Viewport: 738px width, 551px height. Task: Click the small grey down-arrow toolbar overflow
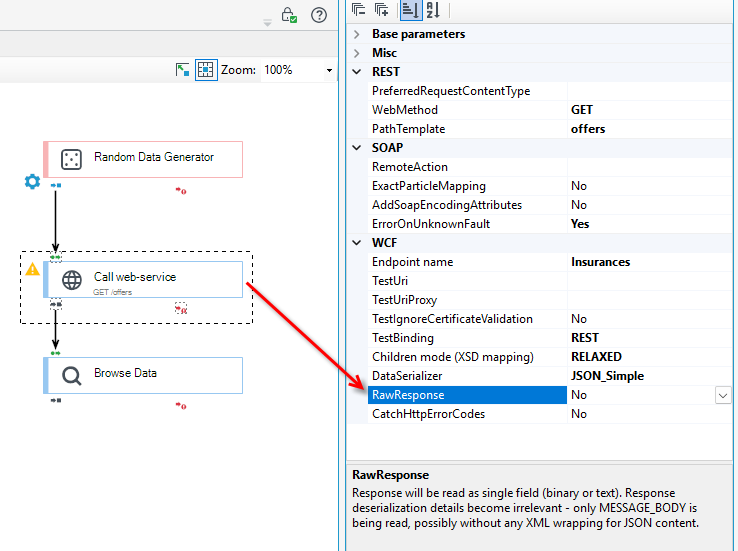pos(267,23)
